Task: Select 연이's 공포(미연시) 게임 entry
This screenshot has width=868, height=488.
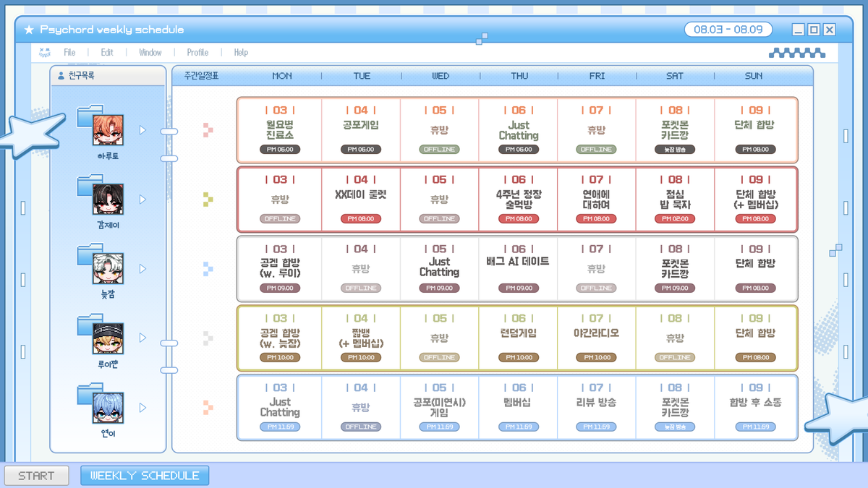Action: pyautogui.click(x=440, y=408)
